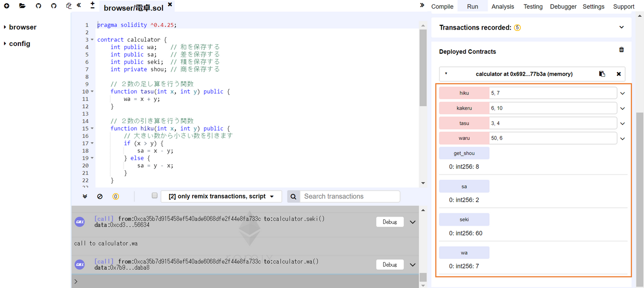644x288 pixels.
Task: Collapse the file explorer with the double-left arrows
Action: (x=79, y=6)
